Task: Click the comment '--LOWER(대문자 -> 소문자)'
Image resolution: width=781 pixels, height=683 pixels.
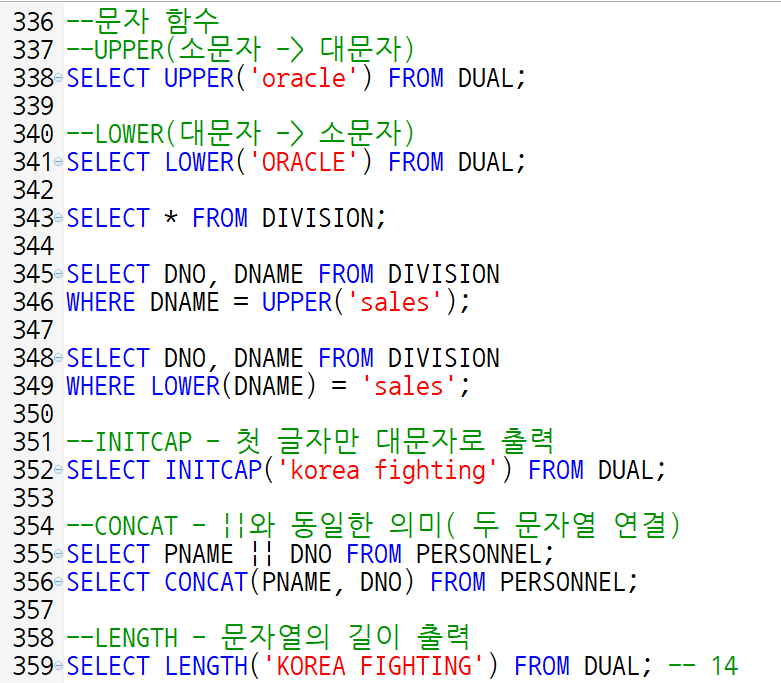Action: 240,134
